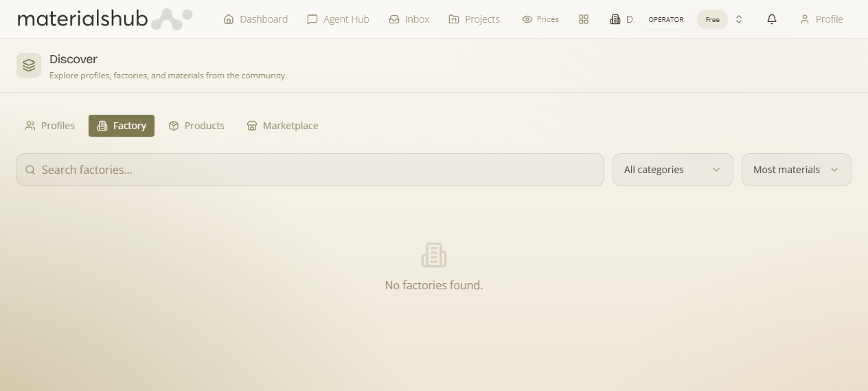Viewport: 868px width, 391px height.
Task: Select the Factory tab
Action: tap(122, 126)
